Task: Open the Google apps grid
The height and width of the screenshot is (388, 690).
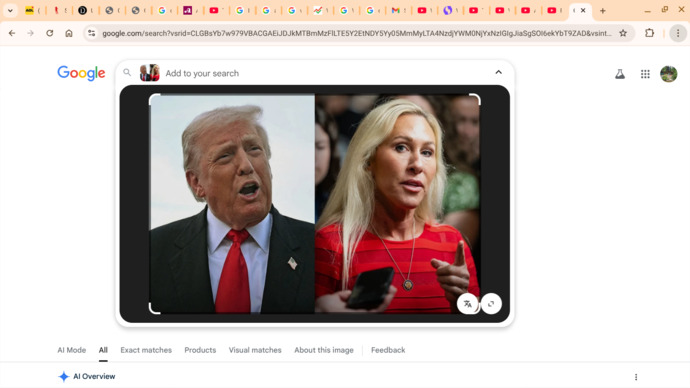Action: (x=645, y=74)
